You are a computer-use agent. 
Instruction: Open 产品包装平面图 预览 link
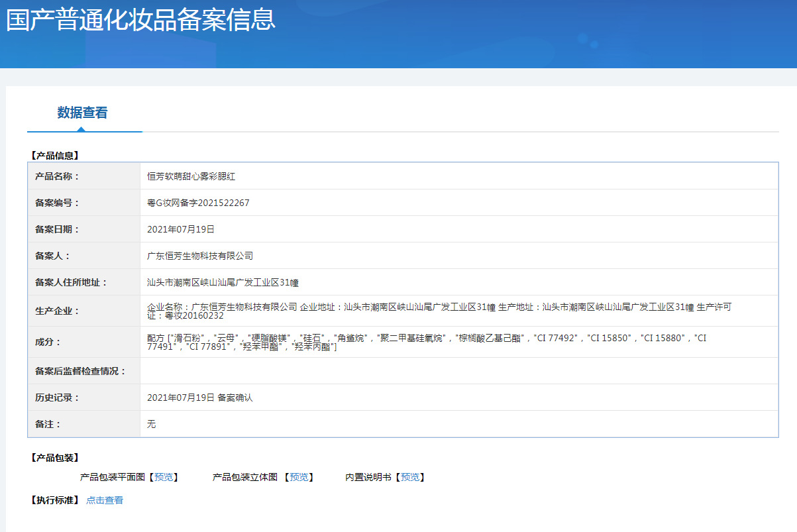163,477
